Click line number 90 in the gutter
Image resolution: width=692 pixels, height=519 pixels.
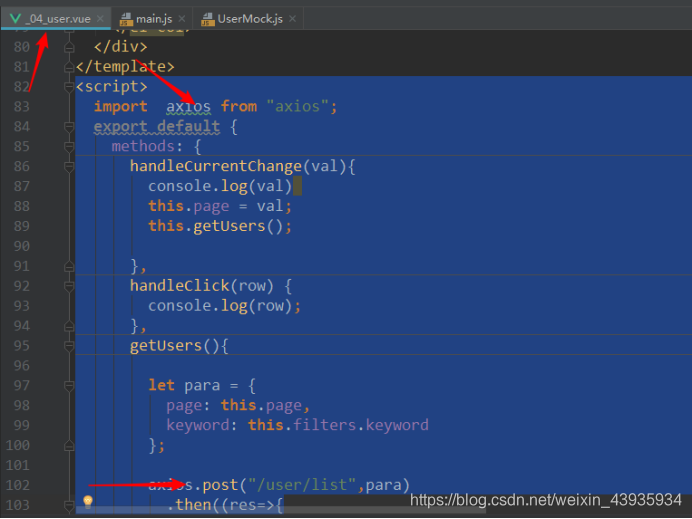tap(22, 246)
